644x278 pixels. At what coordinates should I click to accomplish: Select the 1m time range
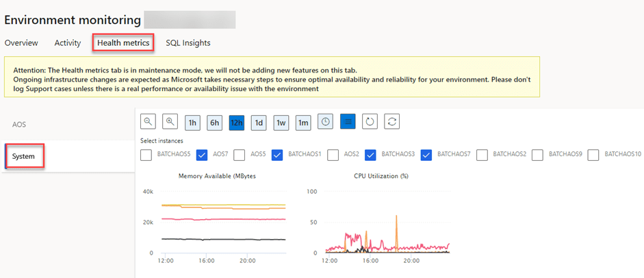point(303,123)
